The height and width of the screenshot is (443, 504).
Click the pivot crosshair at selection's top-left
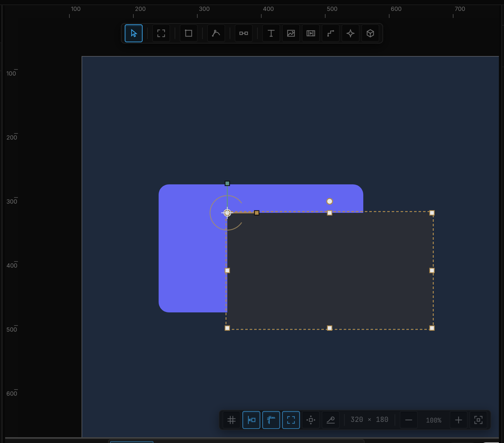[227, 213]
